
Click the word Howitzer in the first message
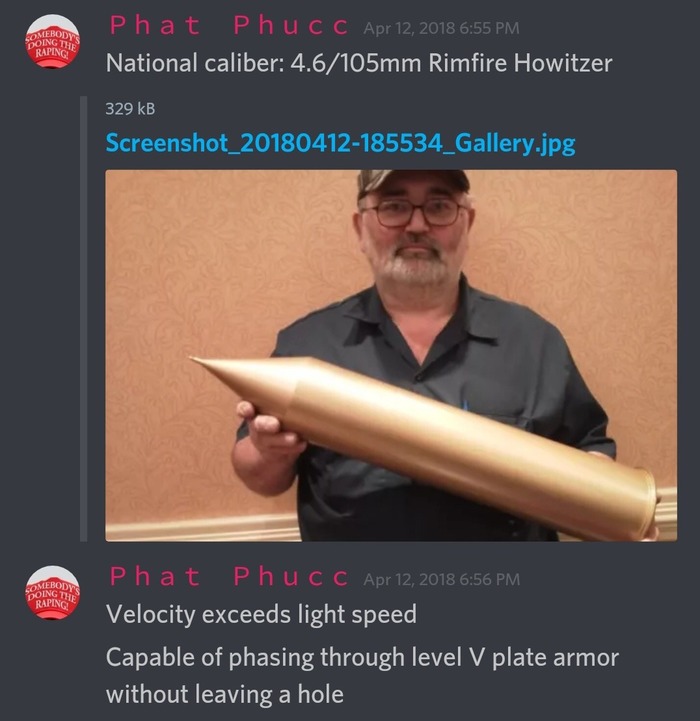point(563,63)
